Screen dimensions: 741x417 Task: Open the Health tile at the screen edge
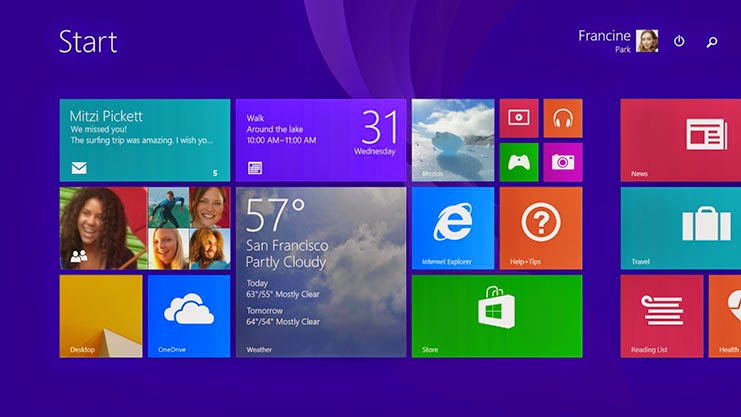725,316
